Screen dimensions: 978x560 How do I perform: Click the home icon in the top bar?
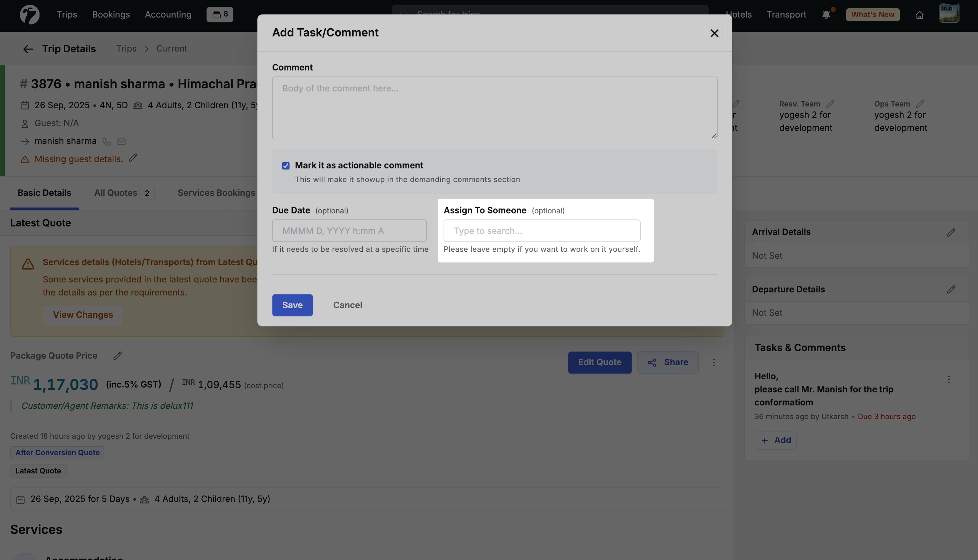click(920, 15)
